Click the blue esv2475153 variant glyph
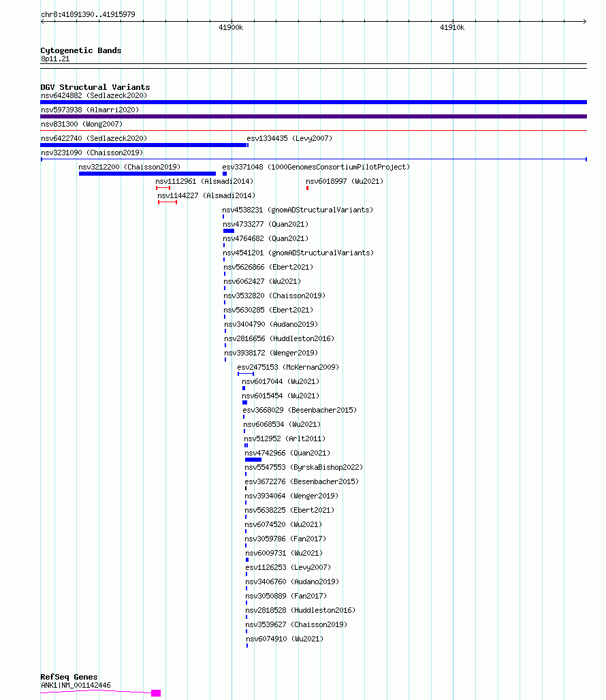 [246, 374]
